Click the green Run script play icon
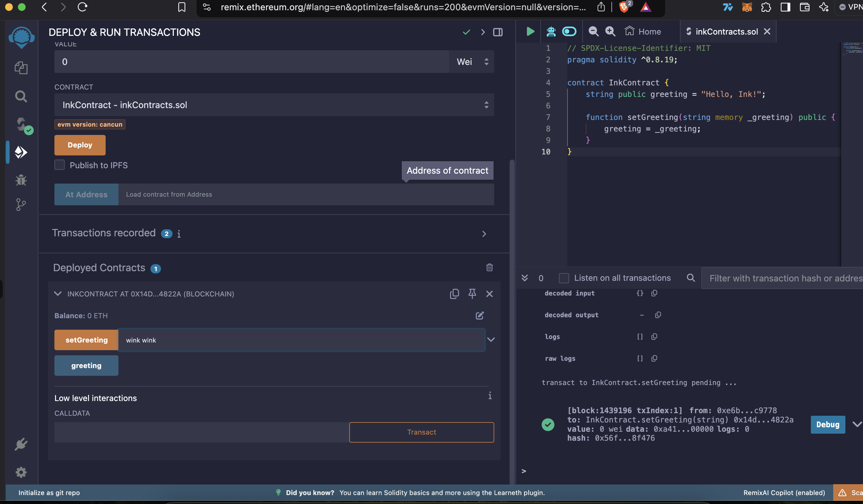 [x=530, y=31]
